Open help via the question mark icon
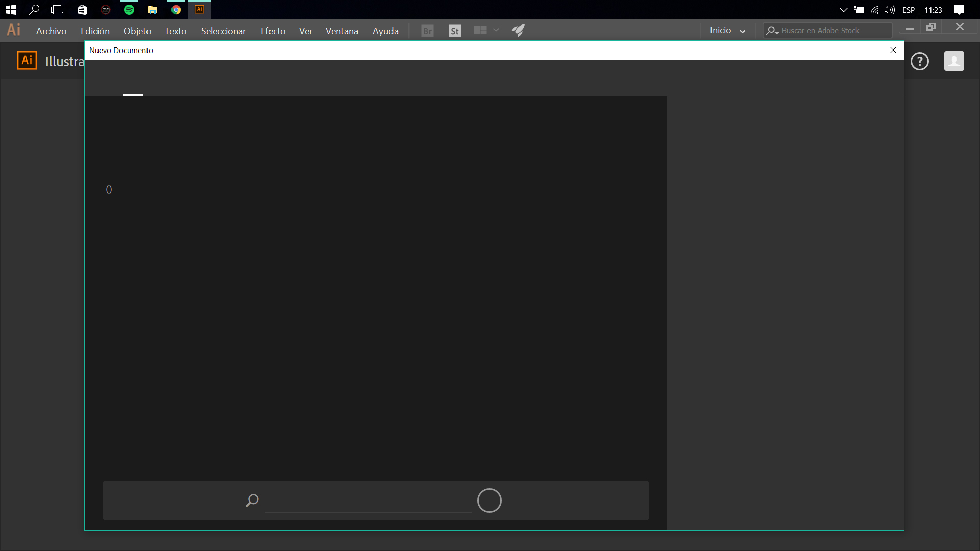980x551 pixels. coord(920,61)
